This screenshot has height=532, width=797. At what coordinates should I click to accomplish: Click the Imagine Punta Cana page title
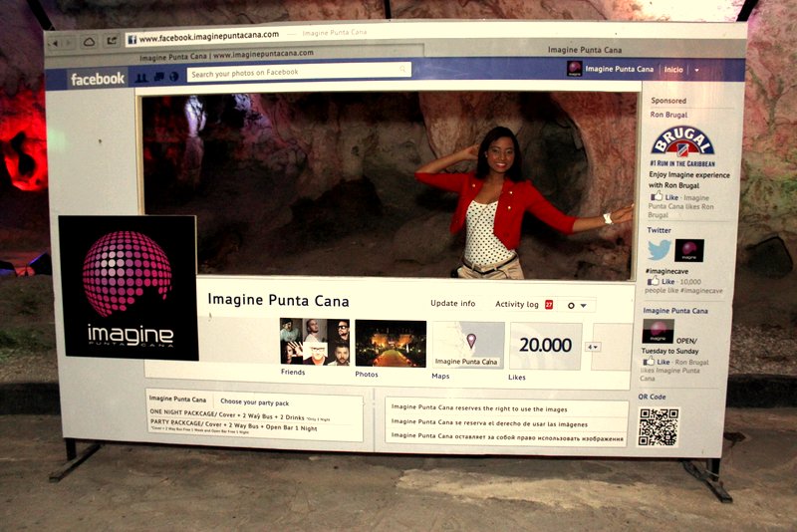point(278,300)
